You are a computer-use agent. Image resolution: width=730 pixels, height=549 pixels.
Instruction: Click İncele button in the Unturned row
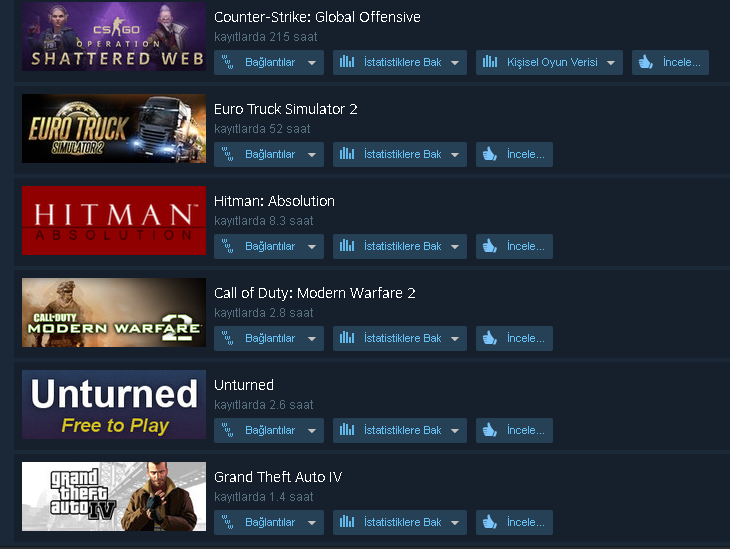(514, 430)
